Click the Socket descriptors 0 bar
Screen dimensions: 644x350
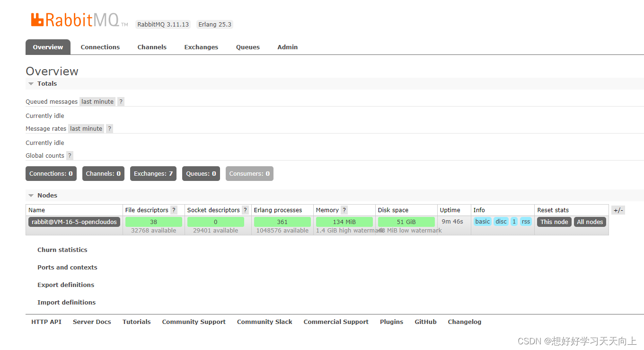tap(216, 222)
